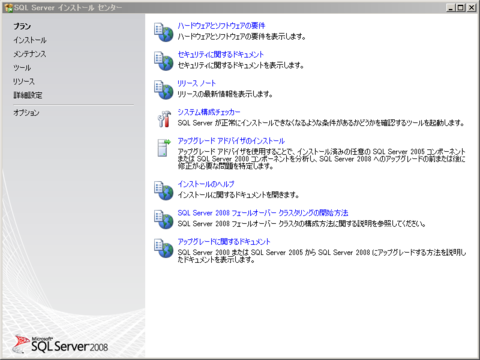This screenshot has height=360, width=480.
Task: Click the icon next to リリース ノート
Action: (x=163, y=90)
